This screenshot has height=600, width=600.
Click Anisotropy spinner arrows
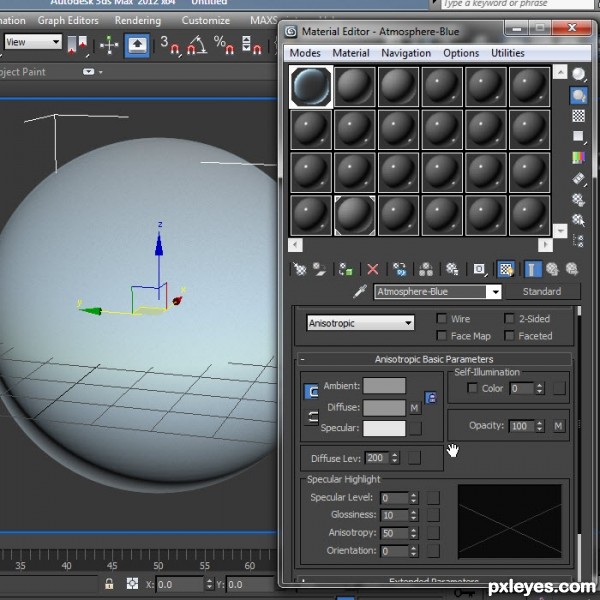[413, 533]
